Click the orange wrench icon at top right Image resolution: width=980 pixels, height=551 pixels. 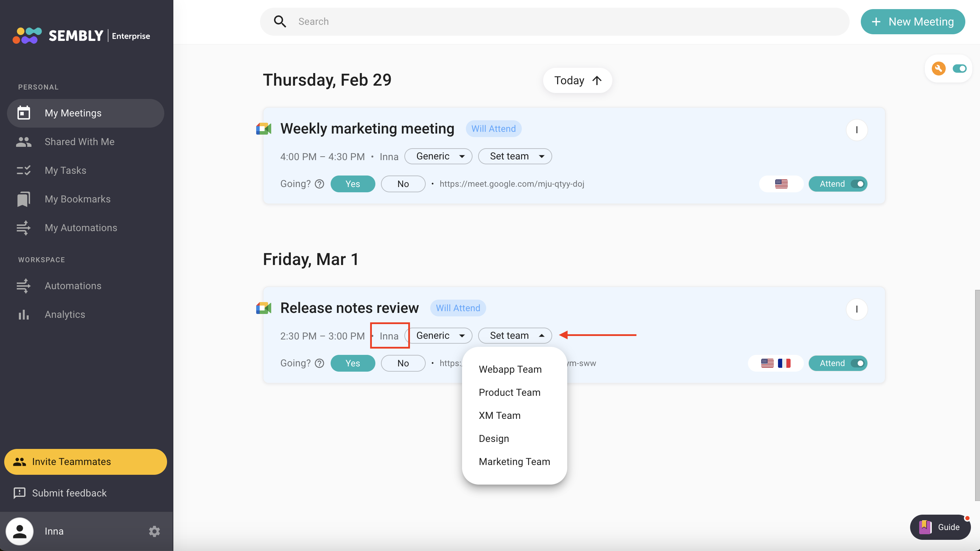(938, 69)
